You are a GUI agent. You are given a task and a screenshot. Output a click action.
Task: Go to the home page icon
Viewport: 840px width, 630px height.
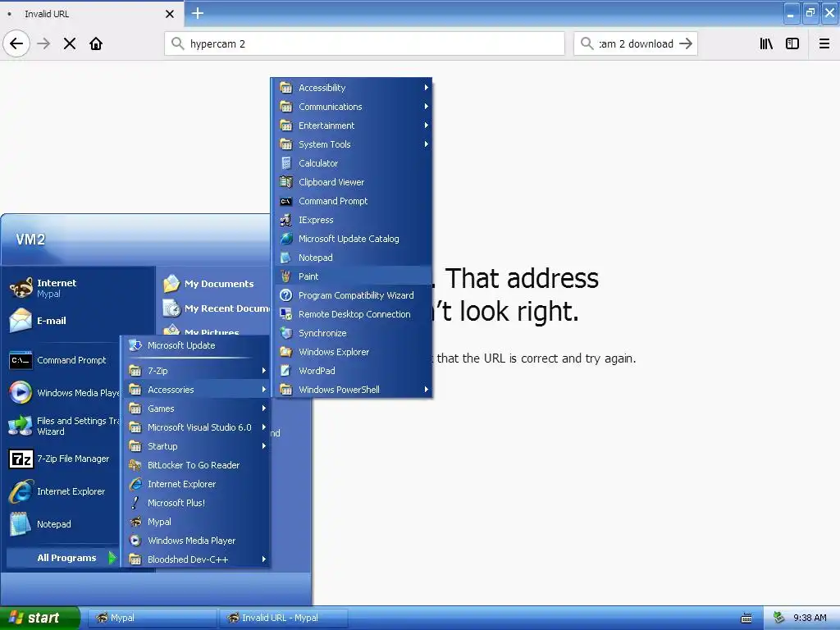(96, 43)
